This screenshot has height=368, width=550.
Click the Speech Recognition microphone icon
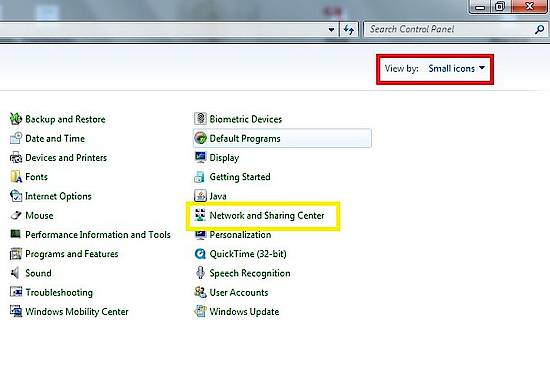(x=200, y=273)
